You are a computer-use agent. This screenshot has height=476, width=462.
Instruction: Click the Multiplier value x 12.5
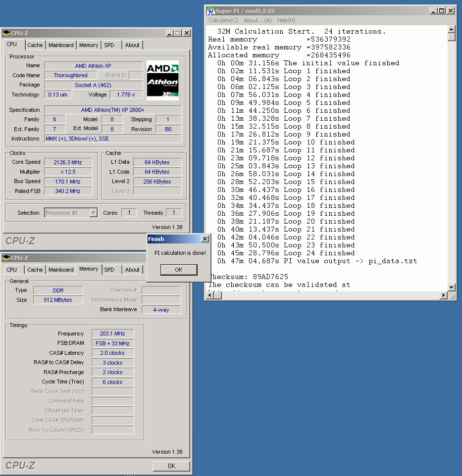pos(68,172)
